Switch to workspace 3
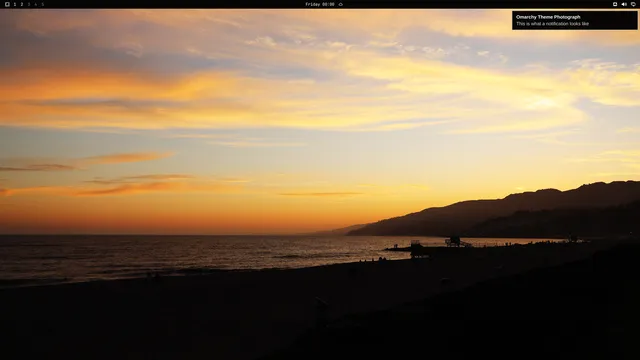Screen dimensions: 640x360 pyautogui.click(x=29, y=4)
